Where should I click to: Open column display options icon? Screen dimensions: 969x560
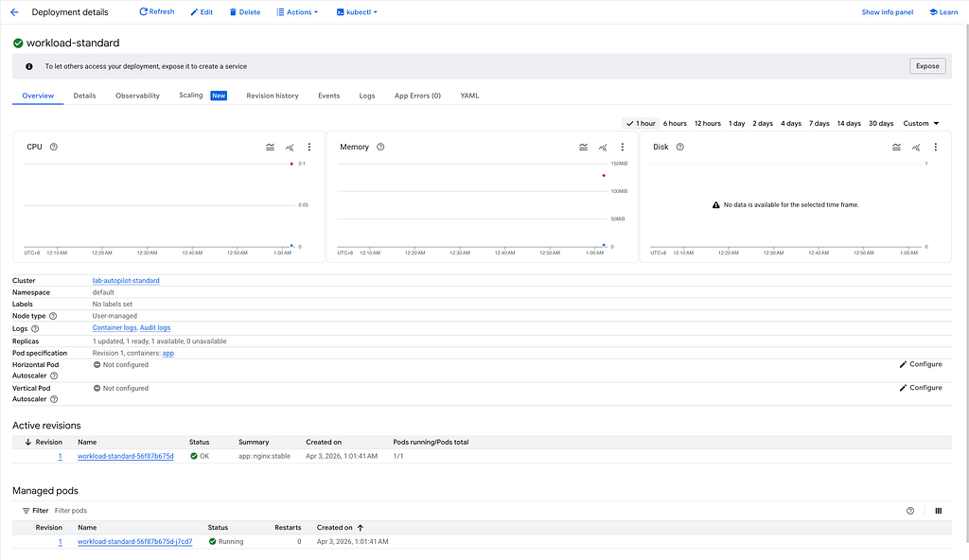[938, 511]
